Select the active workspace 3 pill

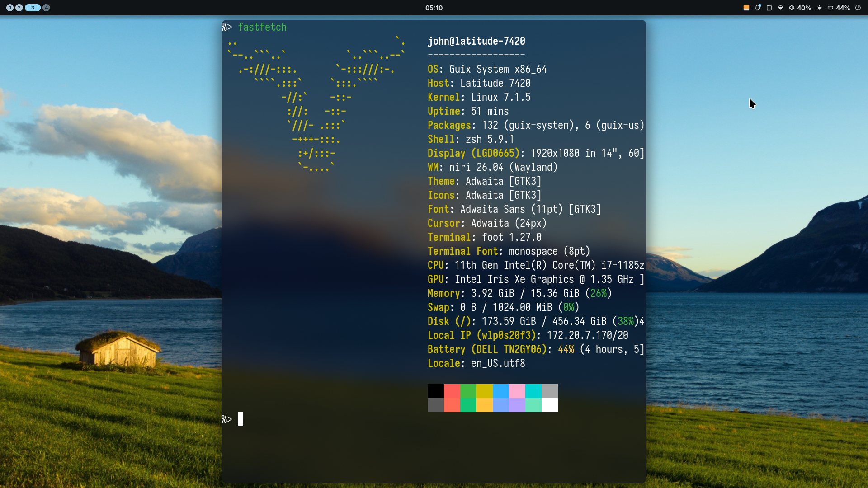33,8
